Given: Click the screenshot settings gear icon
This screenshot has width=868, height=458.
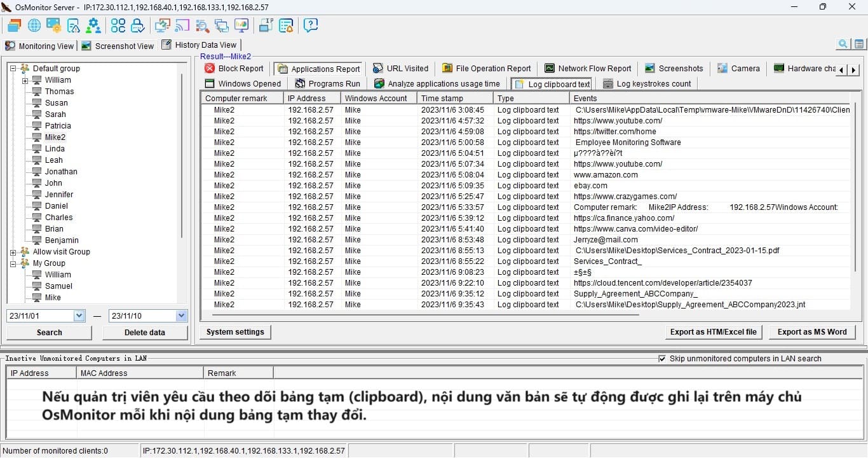Looking at the screenshot, I should pos(54,25).
